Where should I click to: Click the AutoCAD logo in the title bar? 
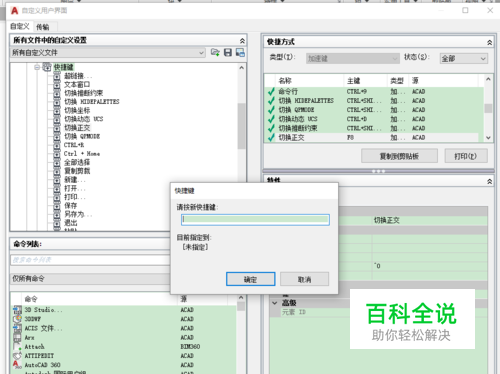pos(14,11)
